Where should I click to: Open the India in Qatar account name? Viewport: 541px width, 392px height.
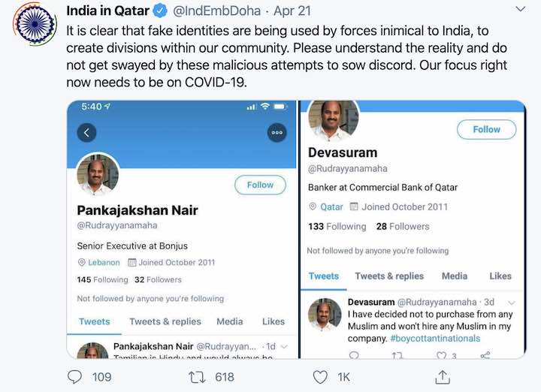click(107, 11)
